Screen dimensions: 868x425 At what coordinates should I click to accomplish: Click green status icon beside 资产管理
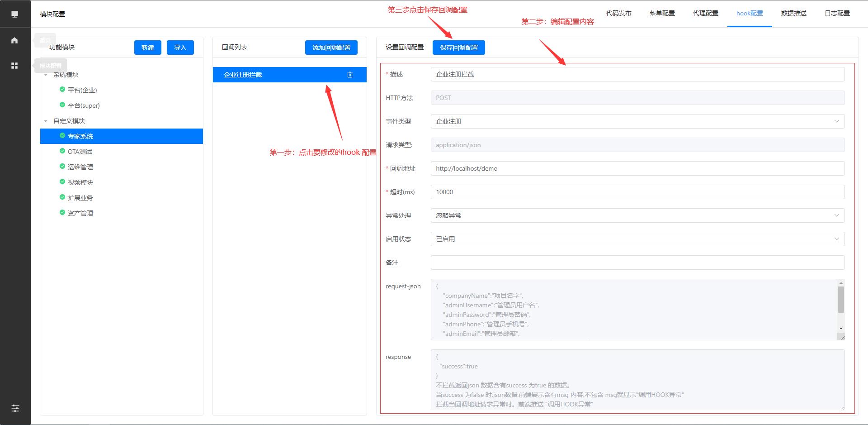click(x=62, y=213)
